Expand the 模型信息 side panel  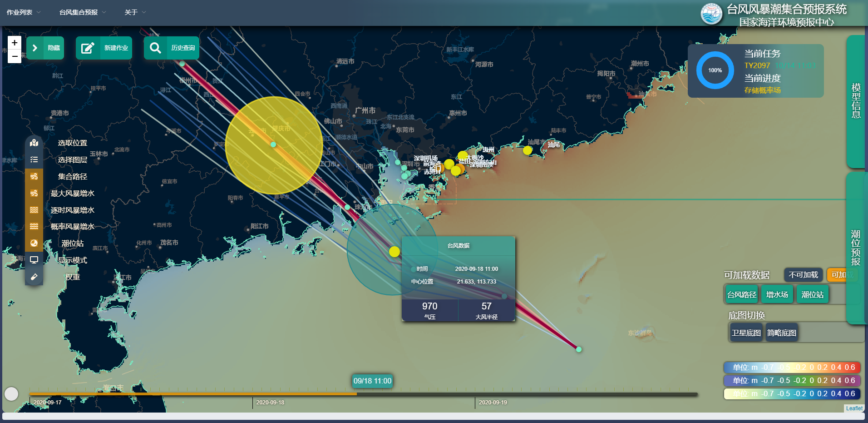coord(856,101)
